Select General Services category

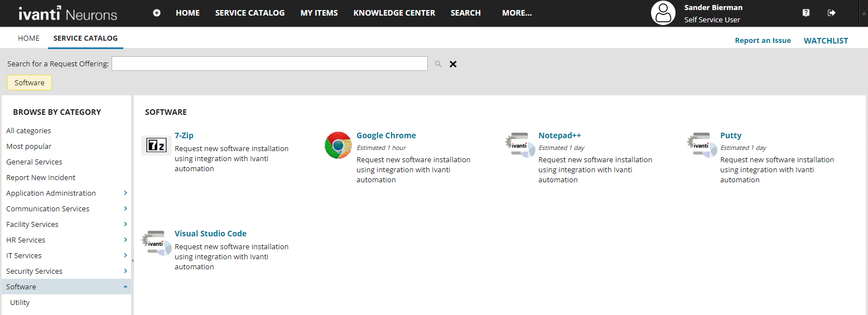pos(34,162)
